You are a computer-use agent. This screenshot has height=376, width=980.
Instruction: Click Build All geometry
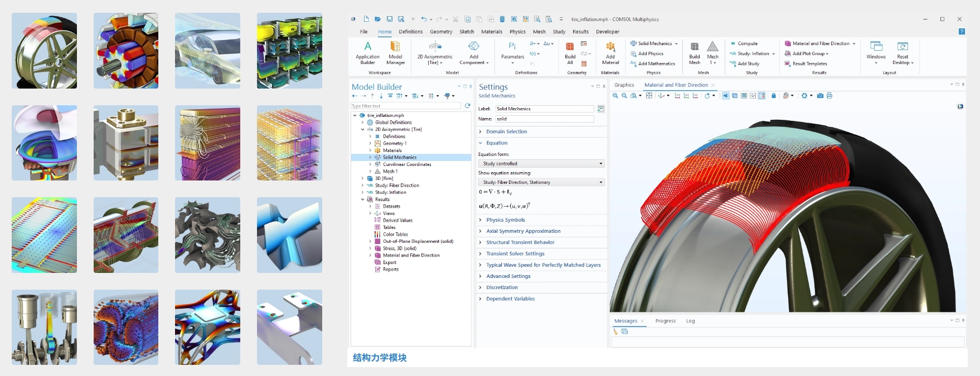click(x=570, y=53)
